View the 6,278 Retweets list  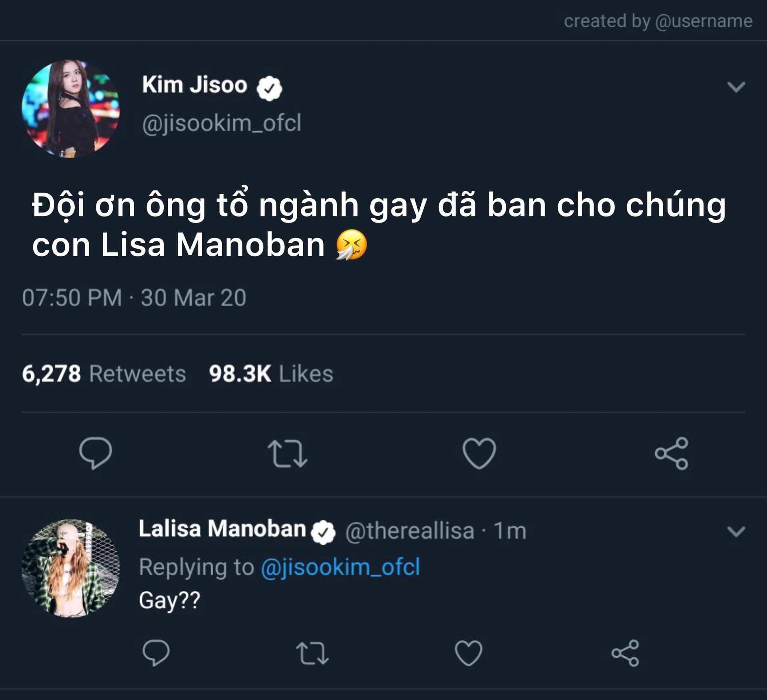(x=104, y=374)
